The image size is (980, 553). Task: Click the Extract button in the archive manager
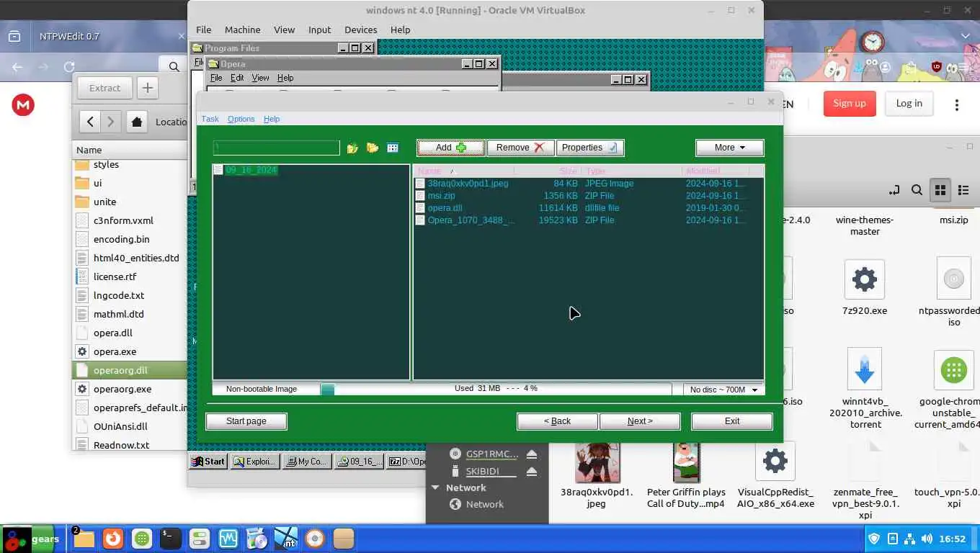(x=104, y=88)
